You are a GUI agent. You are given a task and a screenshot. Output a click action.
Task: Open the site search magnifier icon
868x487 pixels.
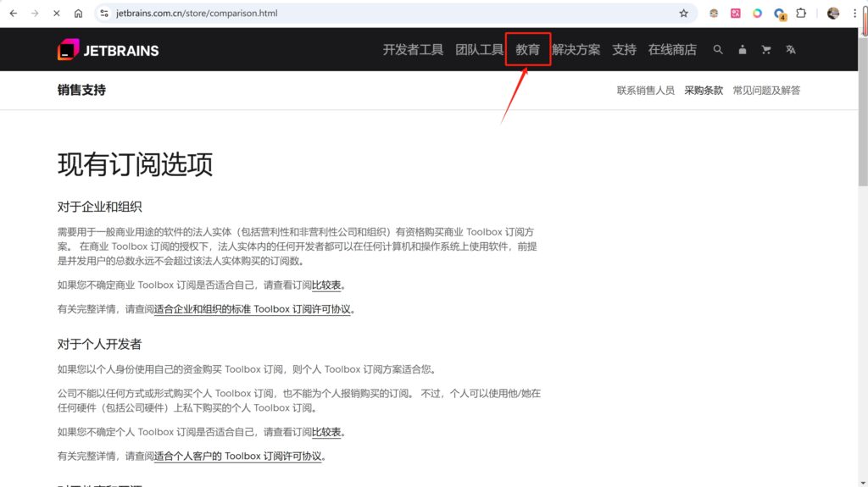coord(718,50)
